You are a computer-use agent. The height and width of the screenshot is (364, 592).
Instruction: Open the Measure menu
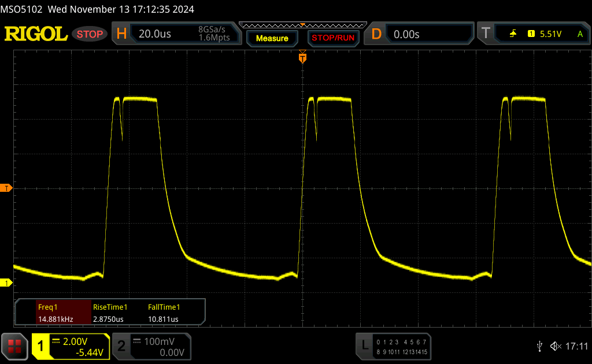pyautogui.click(x=272, y=38)
